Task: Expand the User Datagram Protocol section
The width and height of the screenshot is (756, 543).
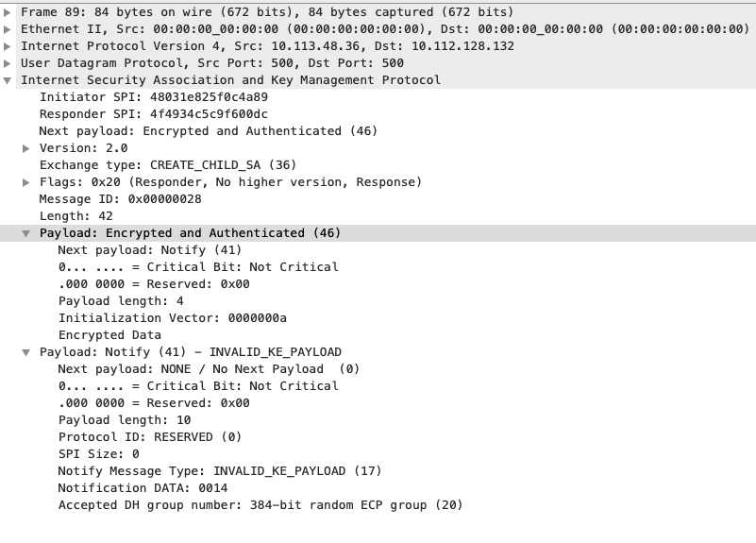Action: [8, 63]
